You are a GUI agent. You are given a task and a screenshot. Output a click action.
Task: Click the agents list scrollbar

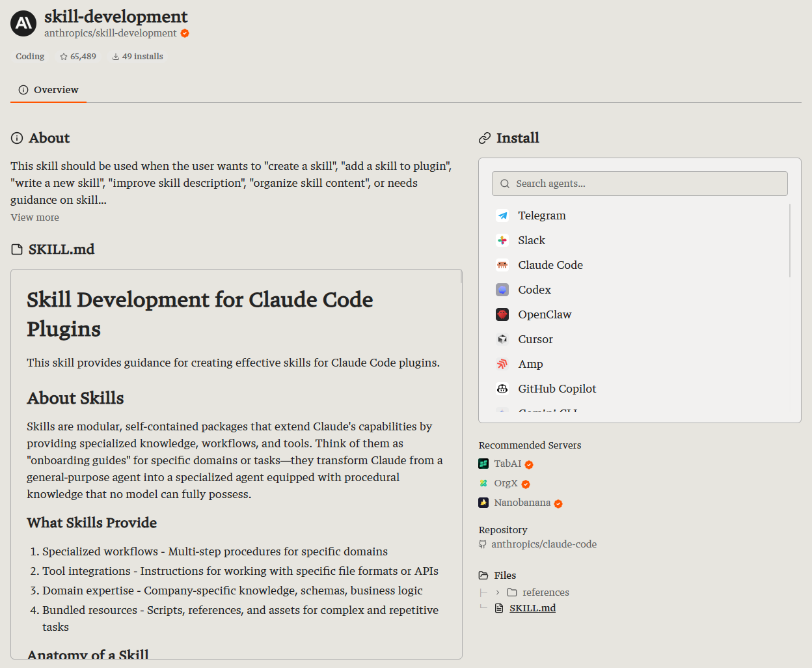pos(790,240)
